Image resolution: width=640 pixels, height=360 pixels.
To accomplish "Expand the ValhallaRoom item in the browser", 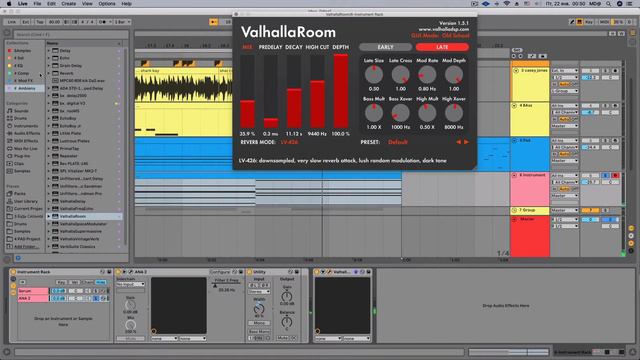I will (49, 216).
